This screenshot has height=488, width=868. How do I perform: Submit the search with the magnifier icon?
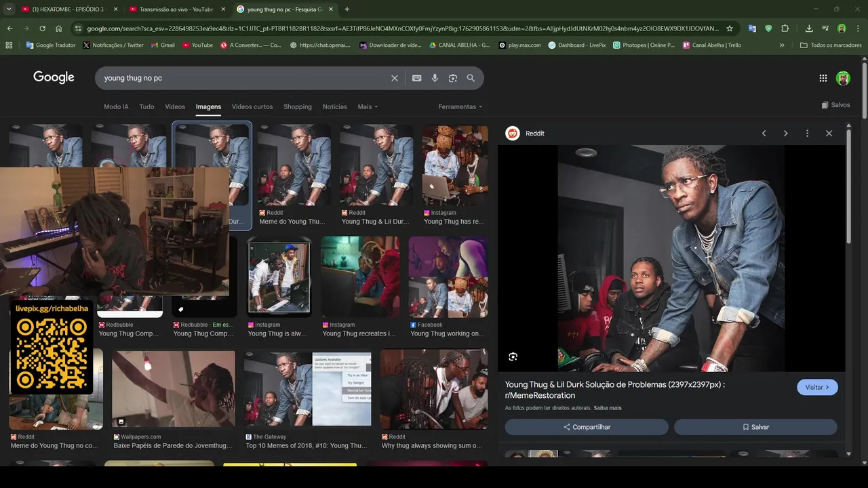[471, 78]
